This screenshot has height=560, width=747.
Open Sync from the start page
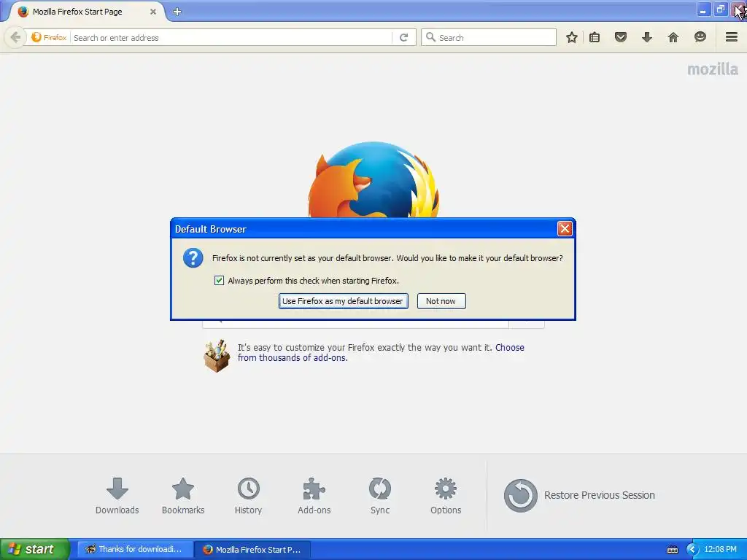click(x=379, y=496)
